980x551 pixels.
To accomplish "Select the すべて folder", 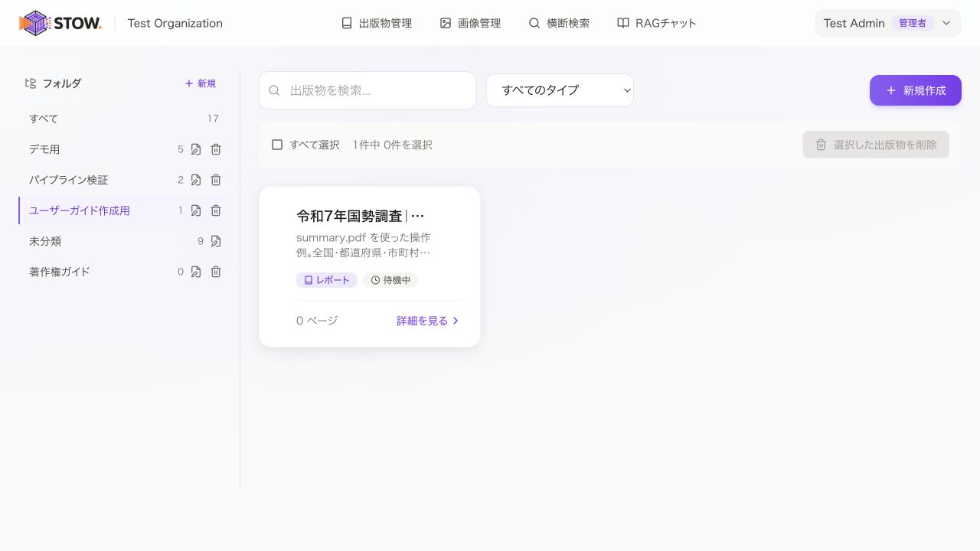I will tap(123, 119).
